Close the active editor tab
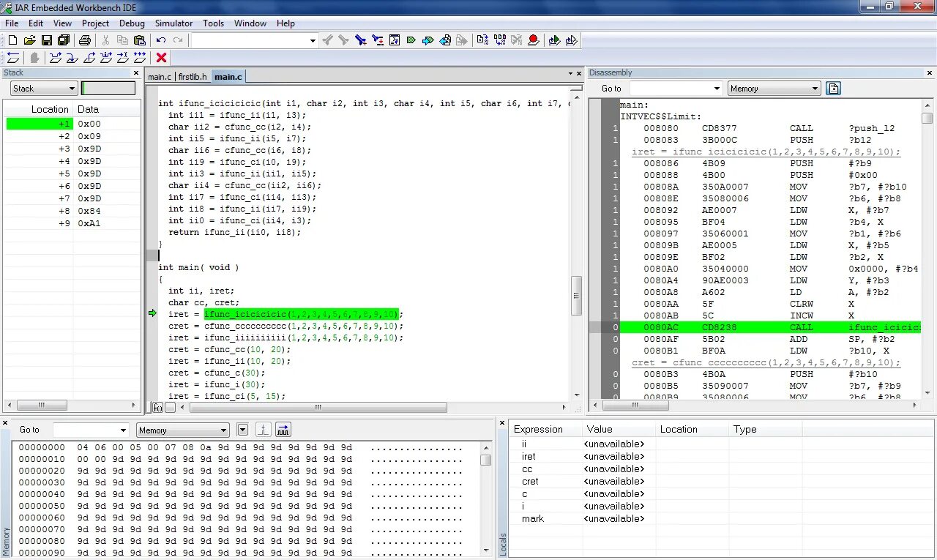This screenshot has height=560, width=937. (579, 73)
